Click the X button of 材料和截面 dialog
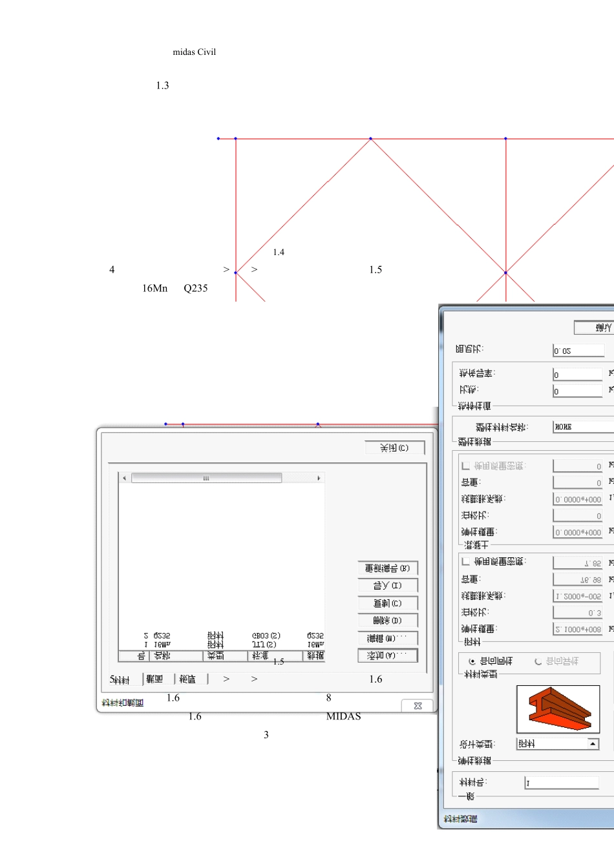Viewport: 614px width, 868px height. click(x=418, y=706)
